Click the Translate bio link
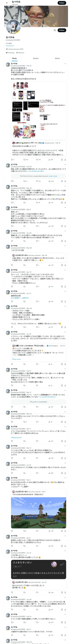The image size is (72, 644). (x=10, y=46)
